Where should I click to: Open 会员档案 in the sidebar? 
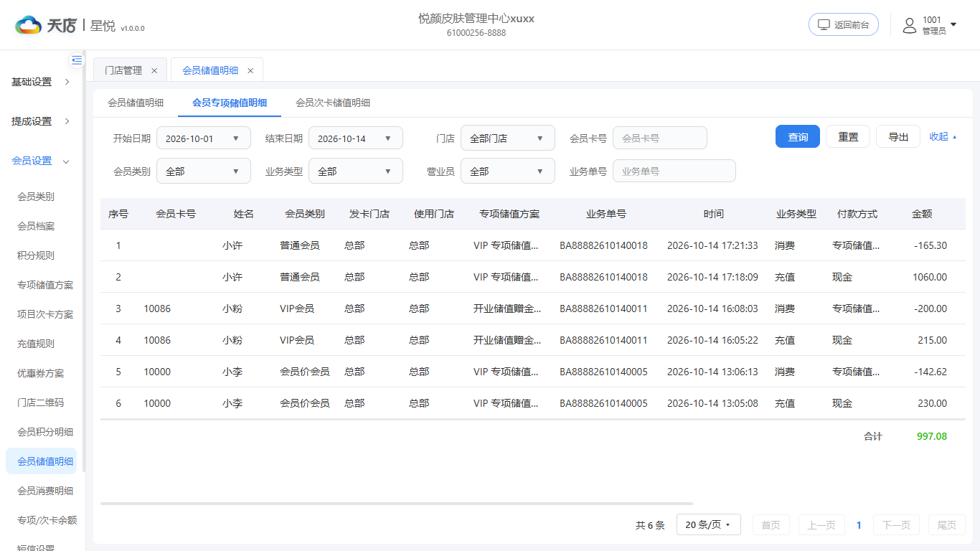click(36, 226)
